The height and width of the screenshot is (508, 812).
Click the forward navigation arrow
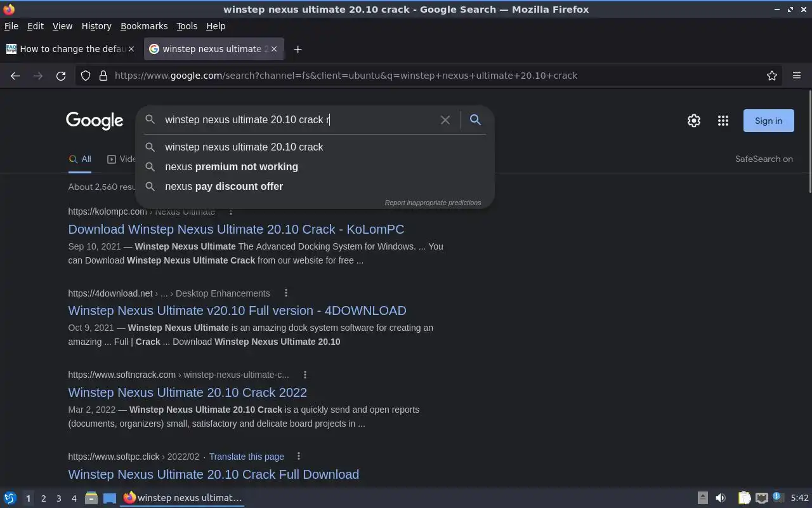[38, 76]
